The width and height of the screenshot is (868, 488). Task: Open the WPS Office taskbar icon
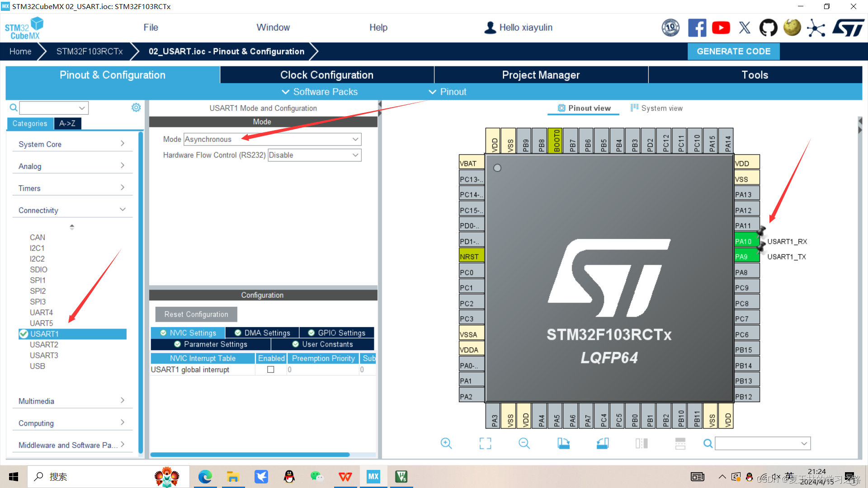tap(345, 477)
